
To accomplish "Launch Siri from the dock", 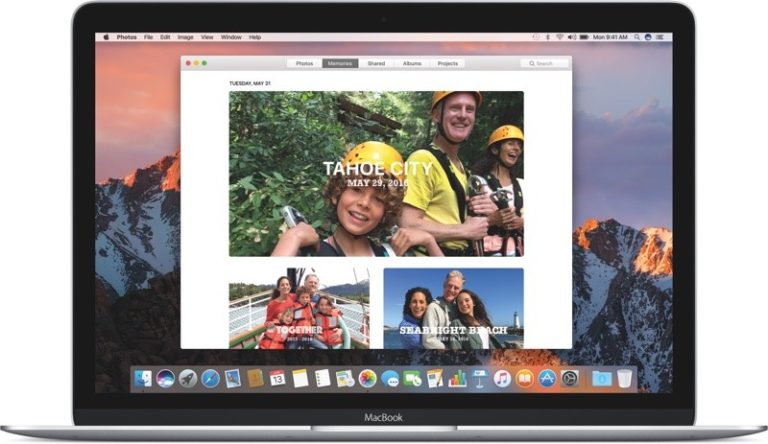I will (x=166, y=379).
